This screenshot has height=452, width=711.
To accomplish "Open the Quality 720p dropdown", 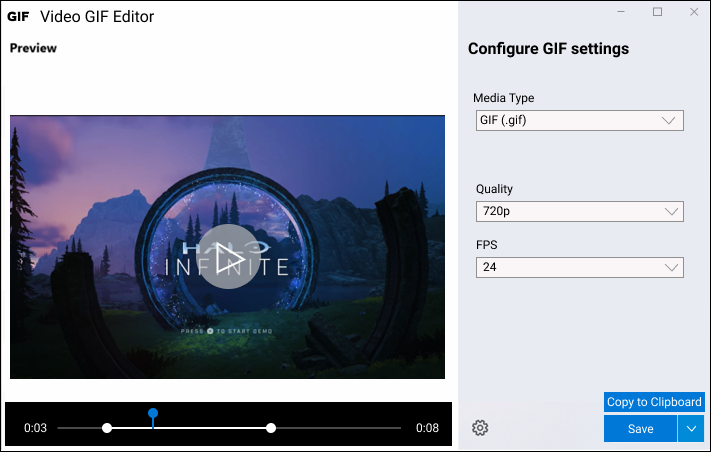I will [580, 211].
